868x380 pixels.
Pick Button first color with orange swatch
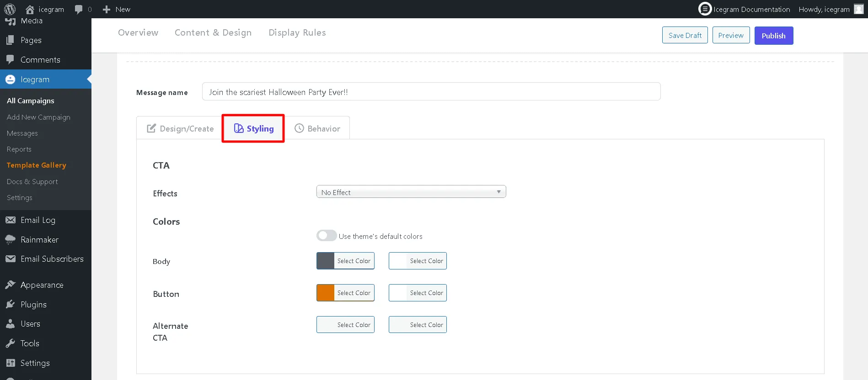click(x=345, y=293)
